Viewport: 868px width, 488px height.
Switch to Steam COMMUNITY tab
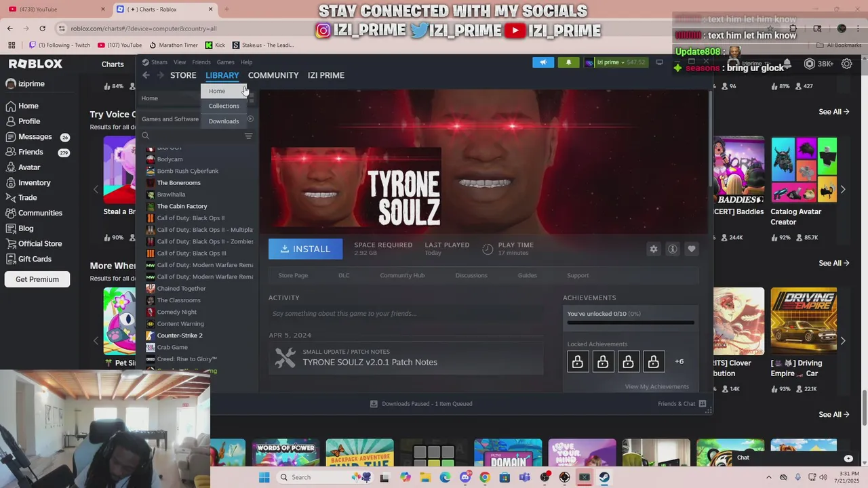(273, 75)
